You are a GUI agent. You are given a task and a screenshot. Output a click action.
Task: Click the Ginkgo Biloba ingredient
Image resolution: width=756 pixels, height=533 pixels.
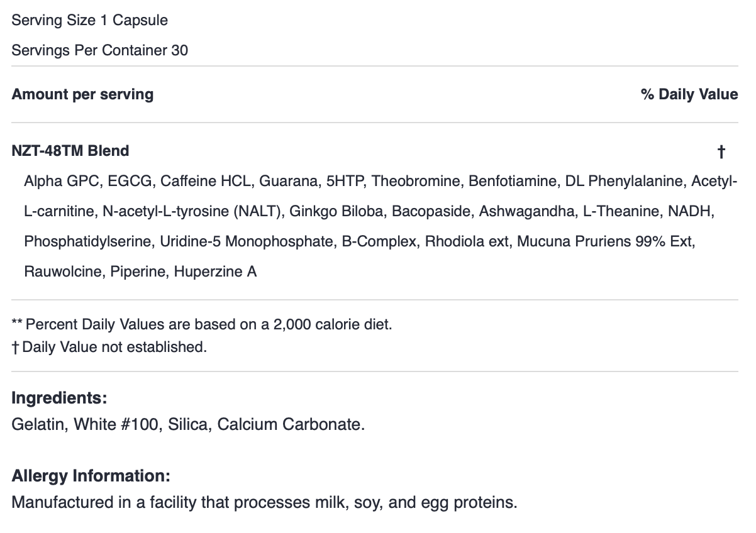(x=336, y=211)
